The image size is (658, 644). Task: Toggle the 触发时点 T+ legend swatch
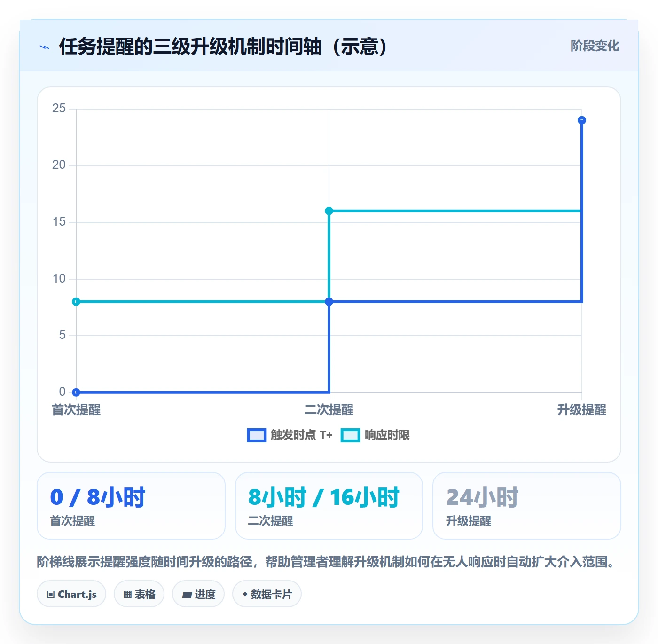point(257,435)
